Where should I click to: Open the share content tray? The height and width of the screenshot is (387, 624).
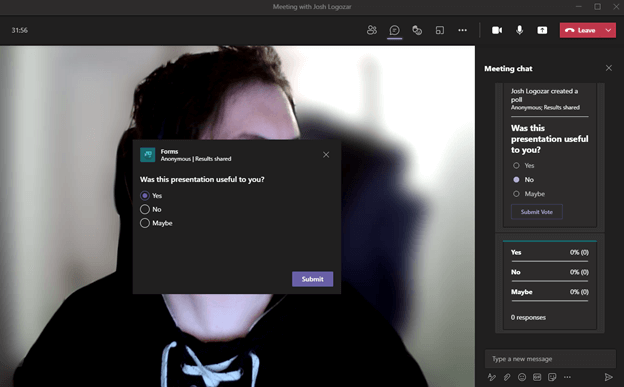pyautogui.click(x=542, y=30)
